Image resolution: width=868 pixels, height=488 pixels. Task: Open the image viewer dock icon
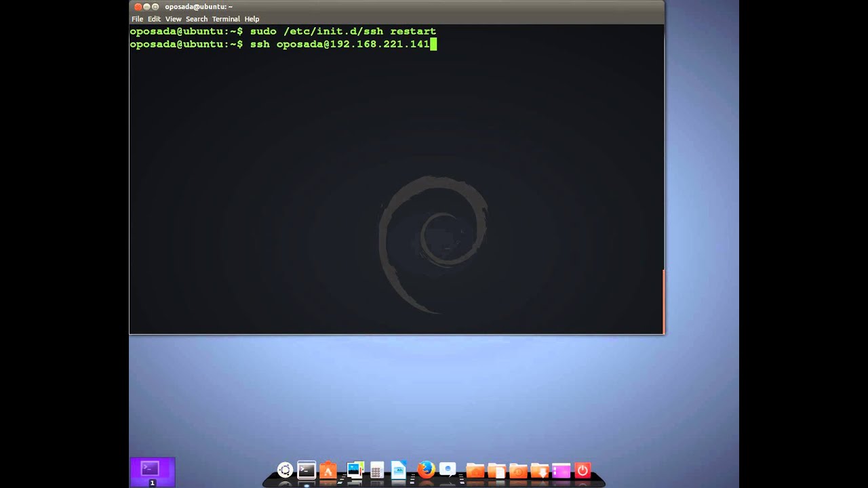355,470
